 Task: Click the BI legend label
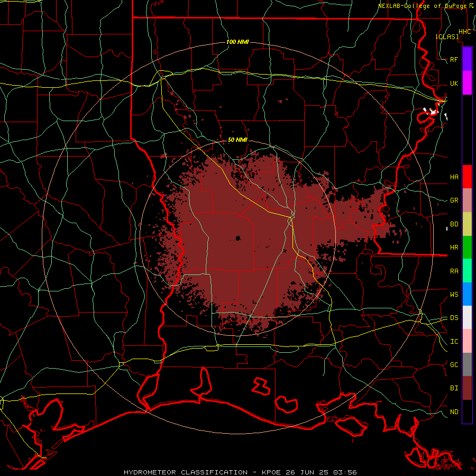pyautogui.click(x=454, y=388)
